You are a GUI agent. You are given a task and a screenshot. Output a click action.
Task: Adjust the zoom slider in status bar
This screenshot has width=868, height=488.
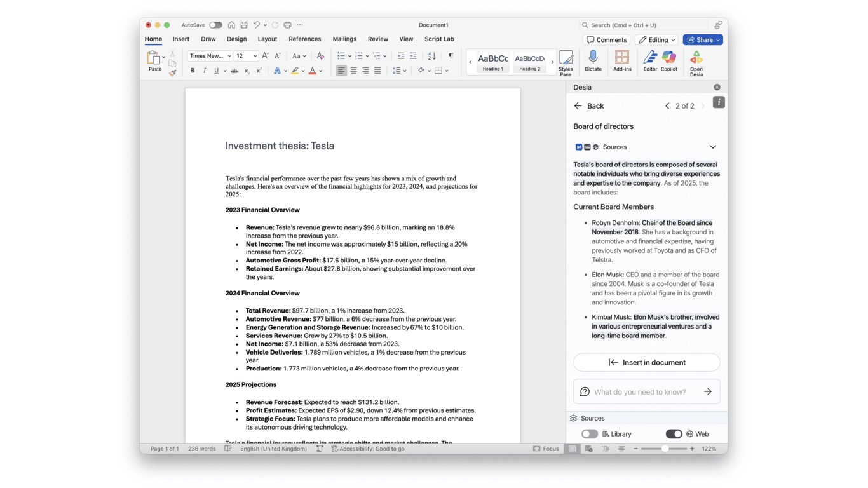(664, 449)
